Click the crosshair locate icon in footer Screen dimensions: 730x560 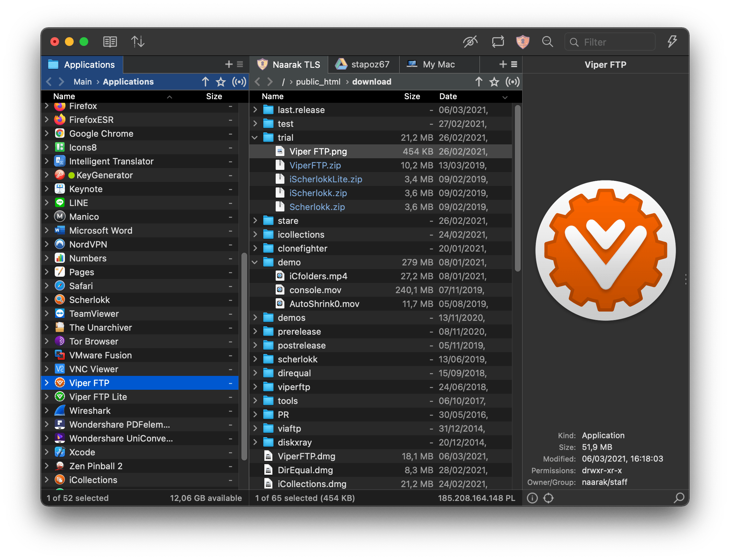(548, 498)
